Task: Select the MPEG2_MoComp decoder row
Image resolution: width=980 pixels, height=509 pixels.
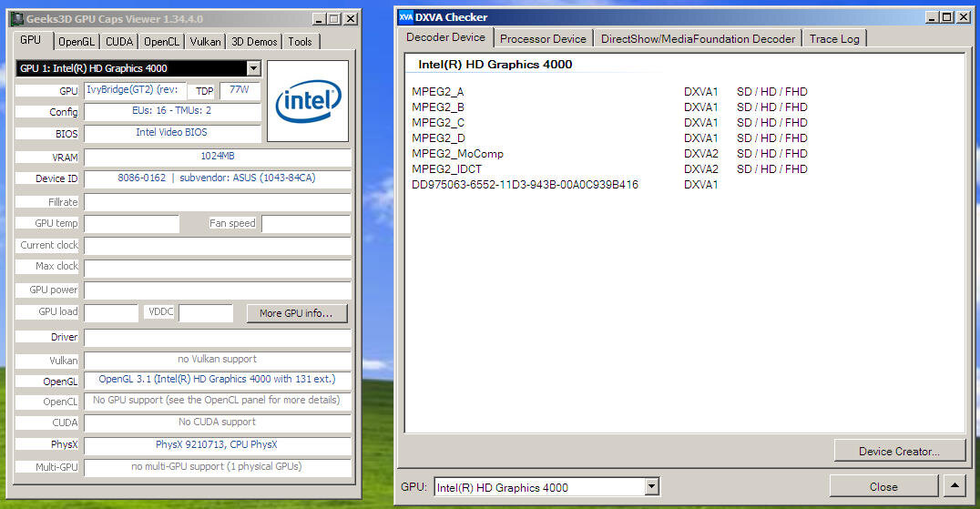Action: (609, 154)
